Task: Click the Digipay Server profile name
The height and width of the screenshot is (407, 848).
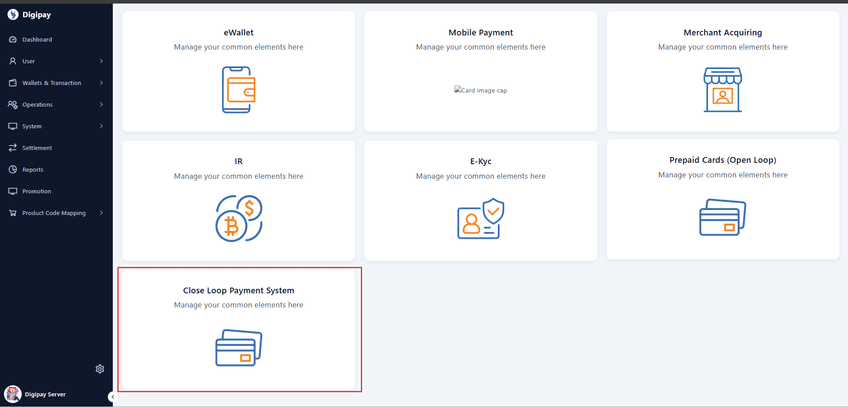Action: pos(45,395)
